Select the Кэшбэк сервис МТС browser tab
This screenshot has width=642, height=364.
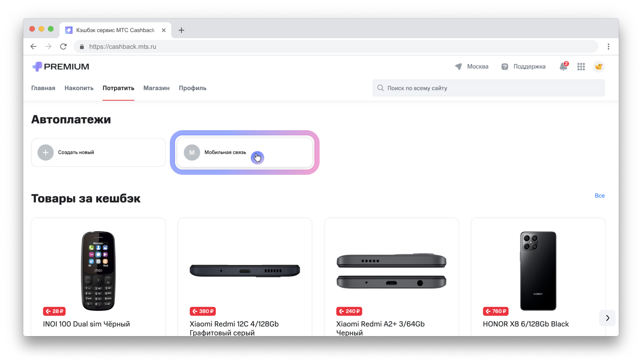pos(115,30)
